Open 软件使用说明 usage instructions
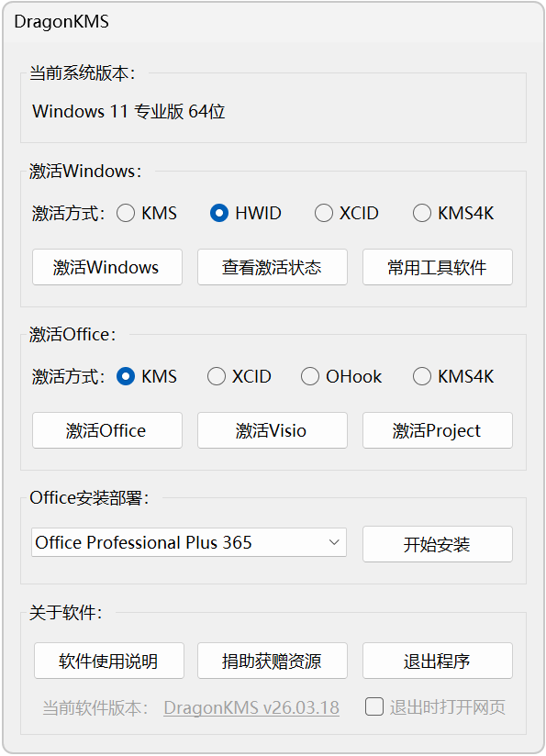 (x=109, y=661)
